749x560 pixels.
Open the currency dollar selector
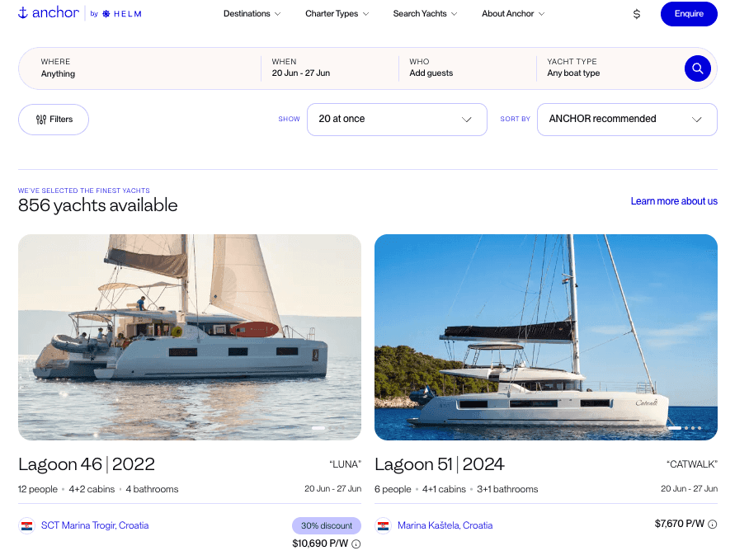[636, 14]
